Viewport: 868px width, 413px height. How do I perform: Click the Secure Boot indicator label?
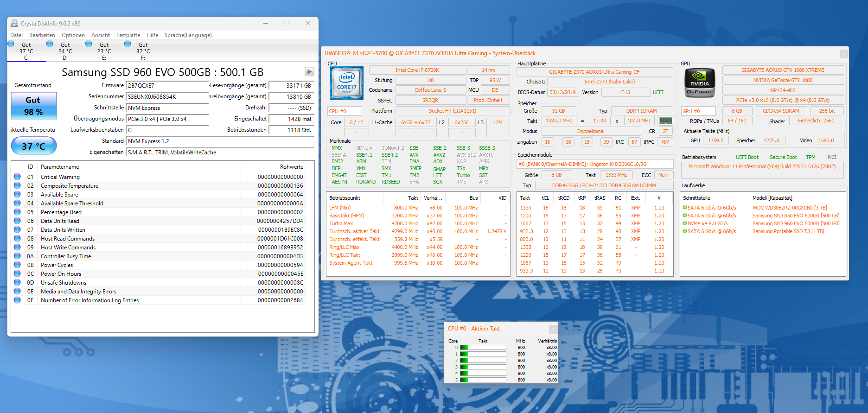[783, 157]
